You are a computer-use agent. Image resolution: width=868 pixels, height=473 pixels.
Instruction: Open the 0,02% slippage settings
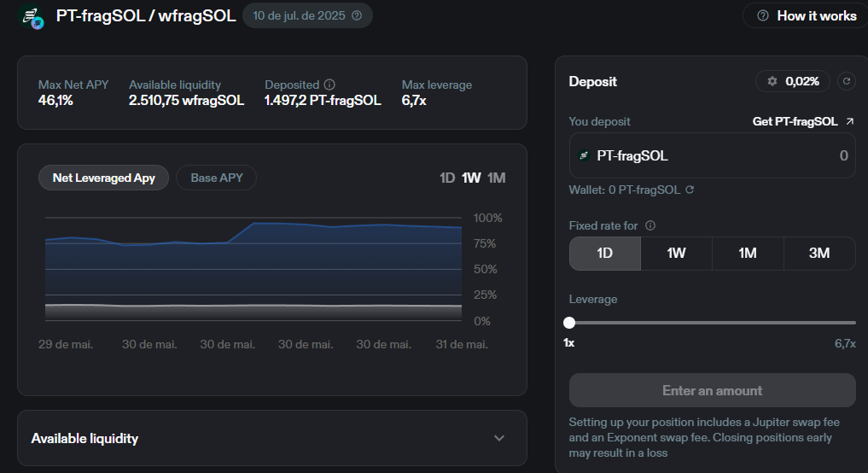click(793, 81)
